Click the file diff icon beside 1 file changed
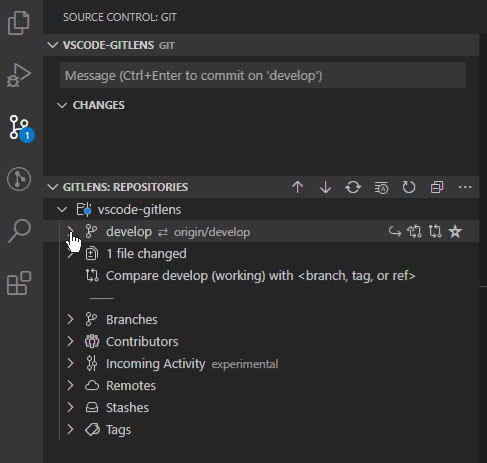Viewport: 487px width, 463px height. [x=92, y=254]
